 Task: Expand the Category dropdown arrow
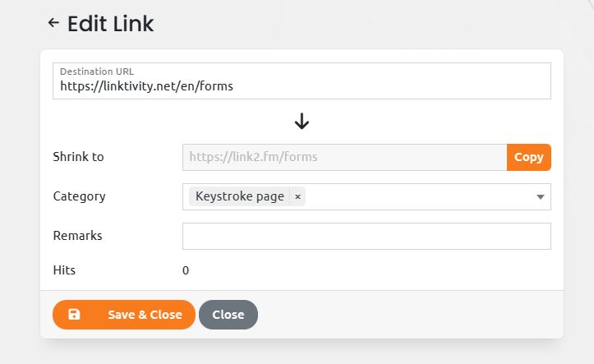pos(541,197)
